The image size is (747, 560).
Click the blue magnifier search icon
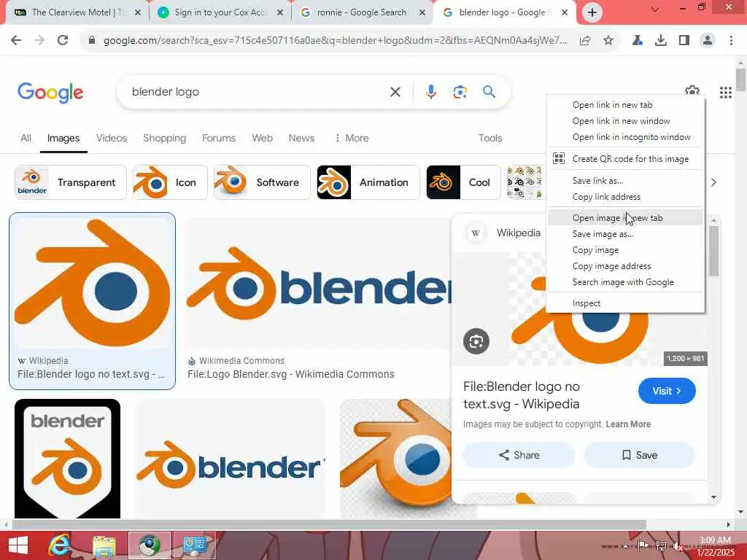pyautogui.click(x=489, y=91)
